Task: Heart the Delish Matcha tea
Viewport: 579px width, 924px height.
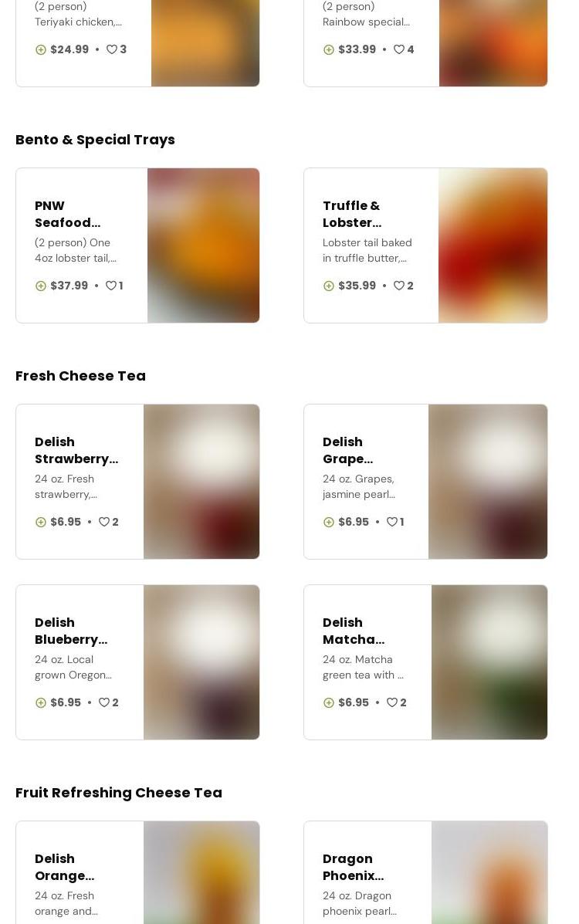Action: 392,702
